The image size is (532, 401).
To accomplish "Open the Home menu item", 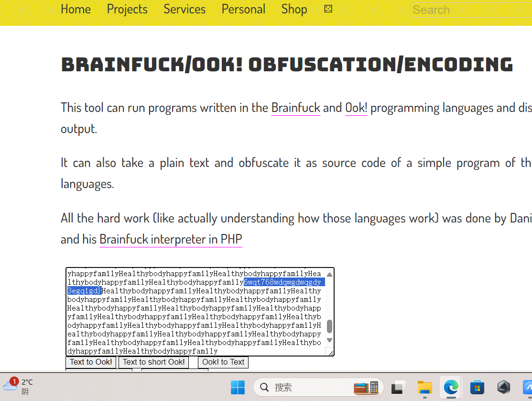I will pos(76,9).
